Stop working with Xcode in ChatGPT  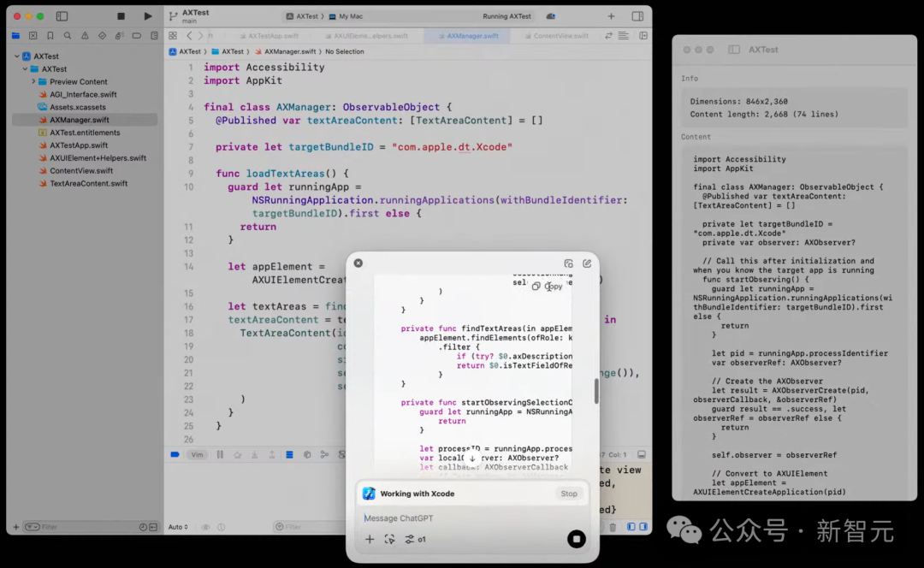tap(569, 494)
